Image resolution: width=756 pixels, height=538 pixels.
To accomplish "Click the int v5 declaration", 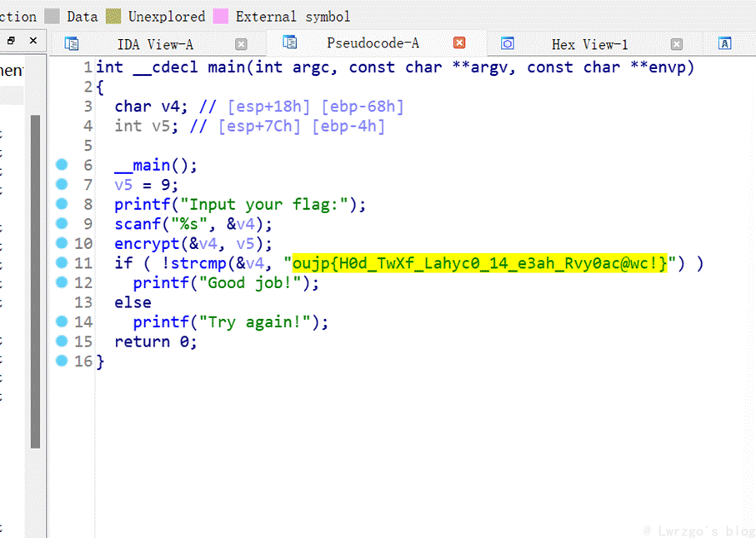I will coord(146,127).
